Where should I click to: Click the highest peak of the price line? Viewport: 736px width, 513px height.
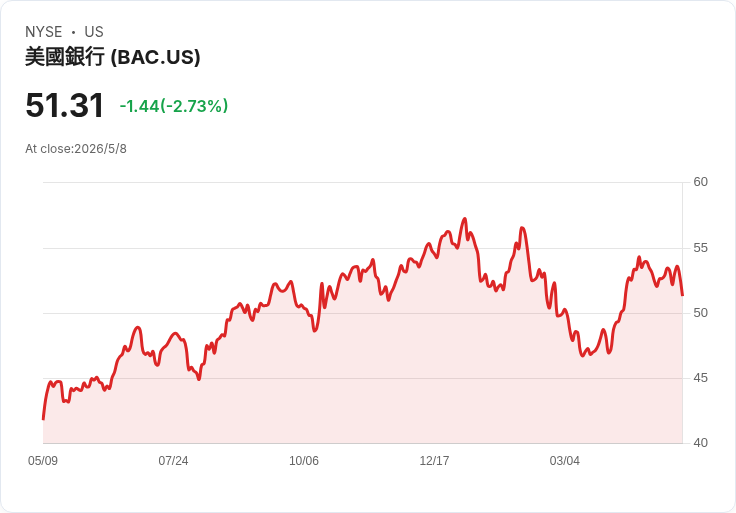coord(465,219)
